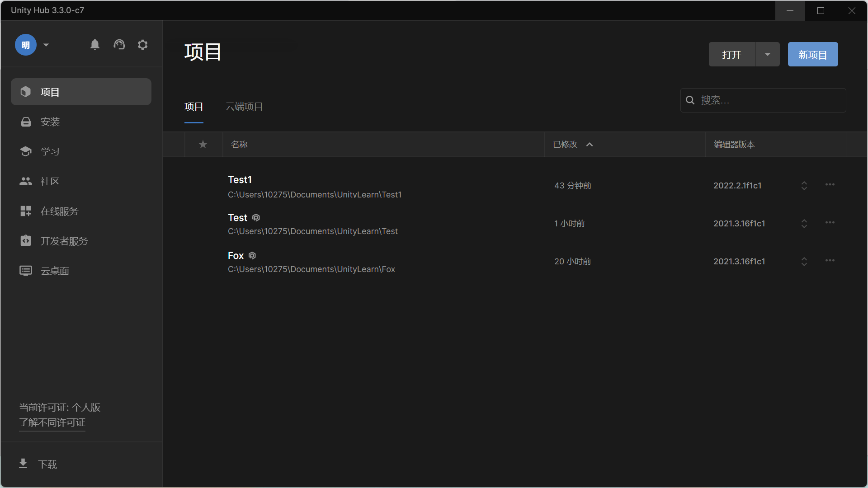
Task: Open Developer Services in the sidebar
Action: click(x=64, y=241)
